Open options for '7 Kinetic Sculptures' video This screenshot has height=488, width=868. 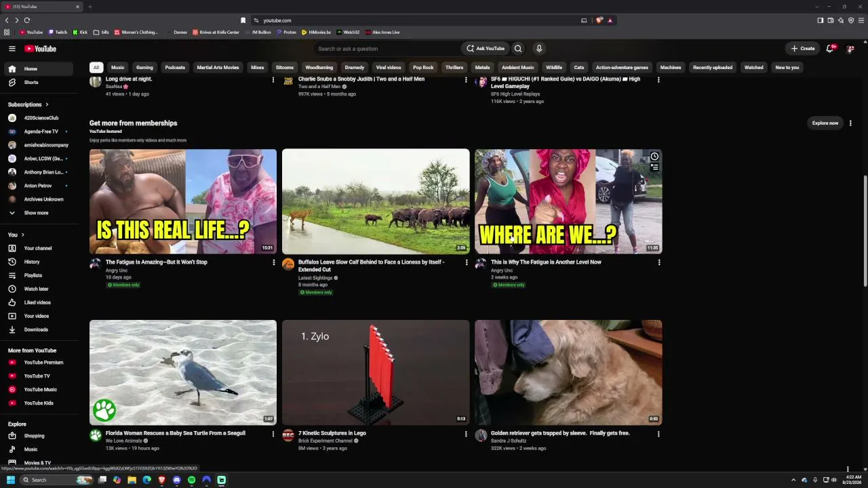point(466,433)
